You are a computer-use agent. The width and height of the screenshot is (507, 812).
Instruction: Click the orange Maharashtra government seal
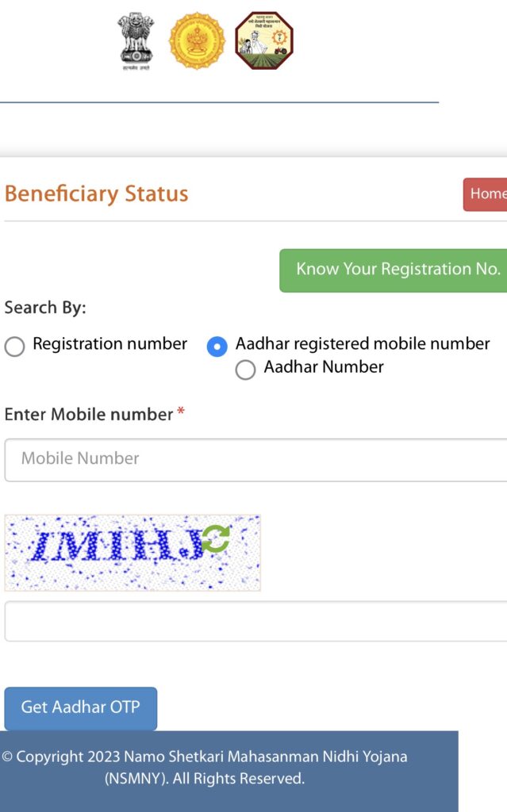[197, 40]
